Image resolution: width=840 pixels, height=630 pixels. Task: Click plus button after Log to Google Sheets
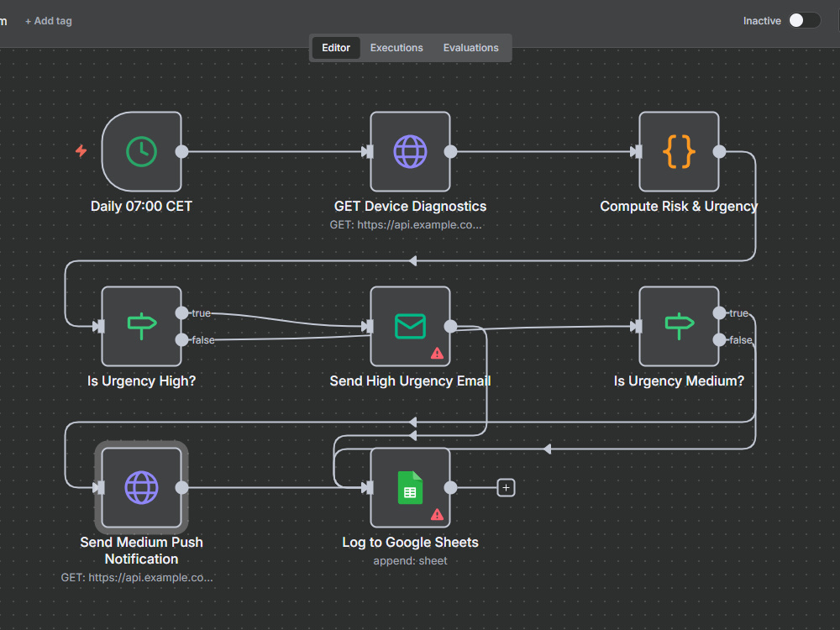coord(507,487)
